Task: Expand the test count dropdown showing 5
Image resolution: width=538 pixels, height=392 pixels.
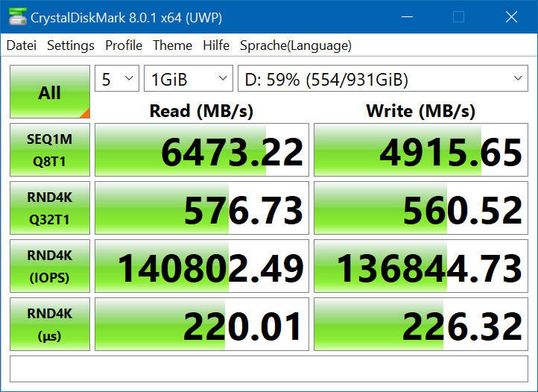Action: (x=117, y=78)
